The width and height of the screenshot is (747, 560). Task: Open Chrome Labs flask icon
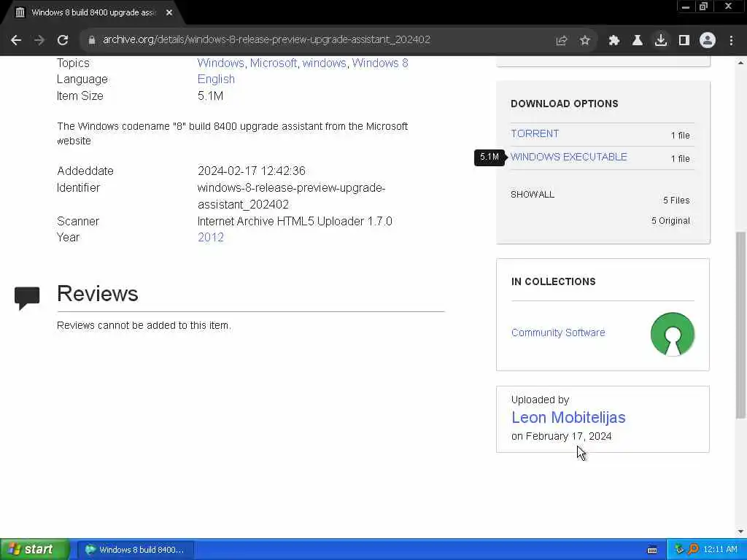click(638, 41)
